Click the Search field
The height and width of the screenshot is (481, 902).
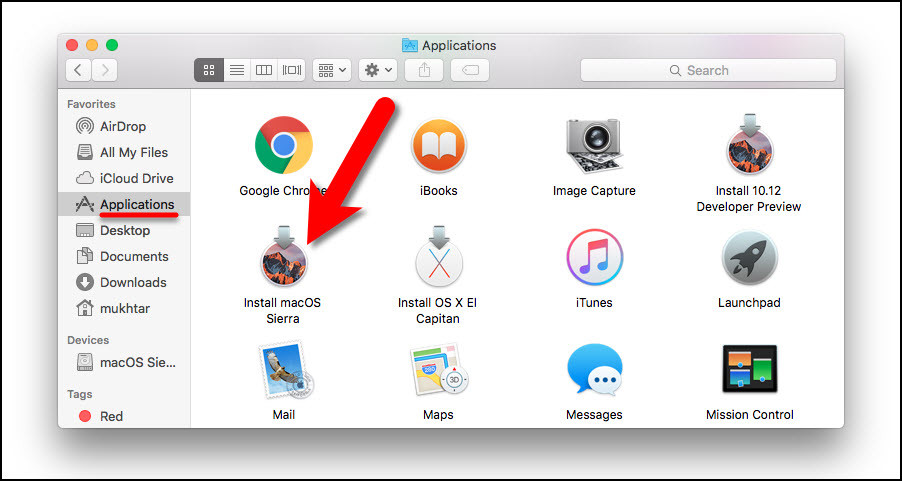click(708, 70)
